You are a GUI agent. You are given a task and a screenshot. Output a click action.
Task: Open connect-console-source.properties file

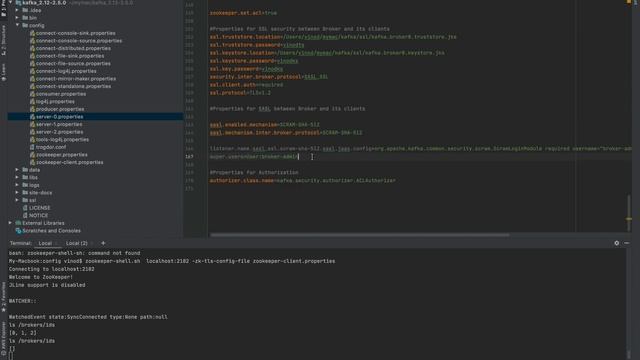[79, 41]
